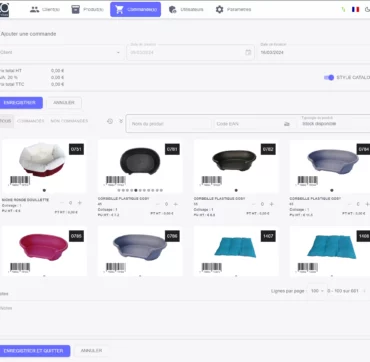Increase quantity of Niche Ronde Douillette 0751
The image size is (370, 362).
pos(80,203)
